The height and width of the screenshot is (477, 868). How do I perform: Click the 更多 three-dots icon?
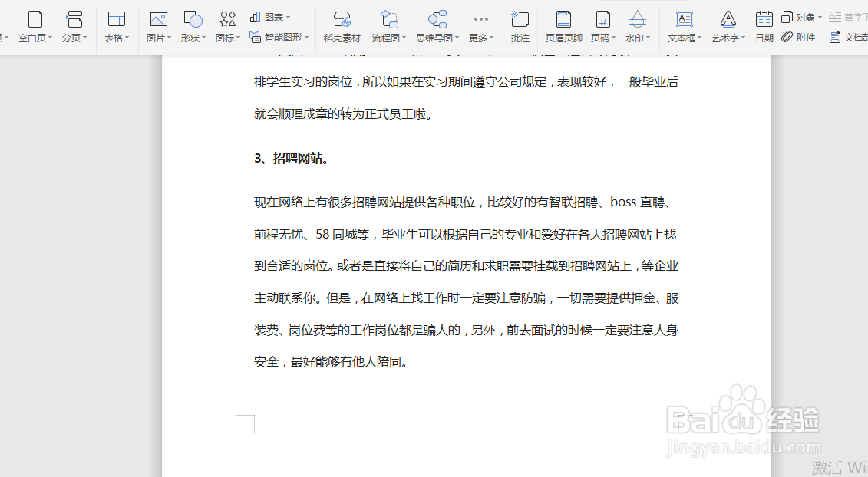(x=481, y=19)
